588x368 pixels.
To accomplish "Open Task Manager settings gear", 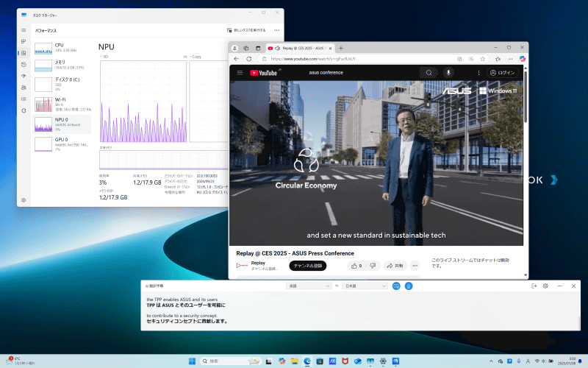I will pyautogui.click(x=24, y=200).
